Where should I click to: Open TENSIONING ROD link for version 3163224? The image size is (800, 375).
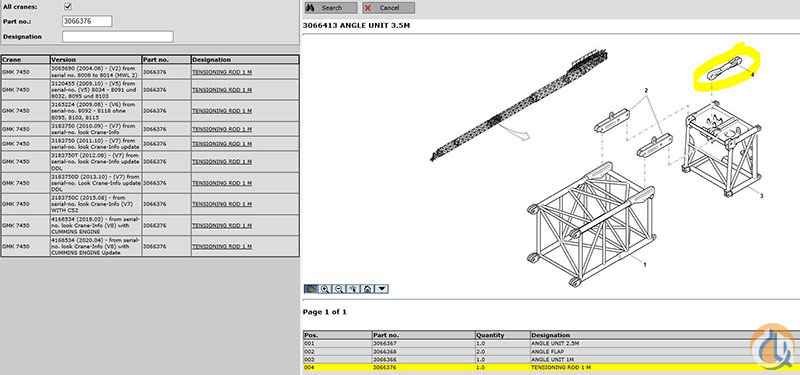click(222, 111)
